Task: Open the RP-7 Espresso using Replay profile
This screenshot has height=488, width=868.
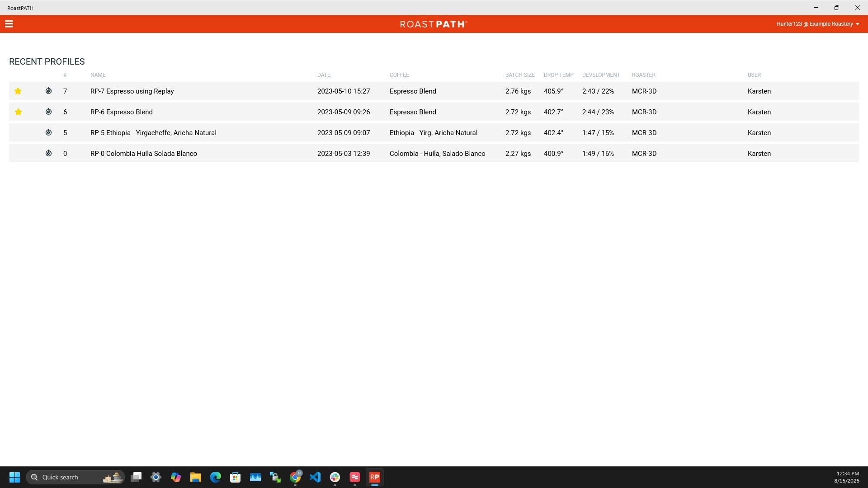Action: point(132,91)
